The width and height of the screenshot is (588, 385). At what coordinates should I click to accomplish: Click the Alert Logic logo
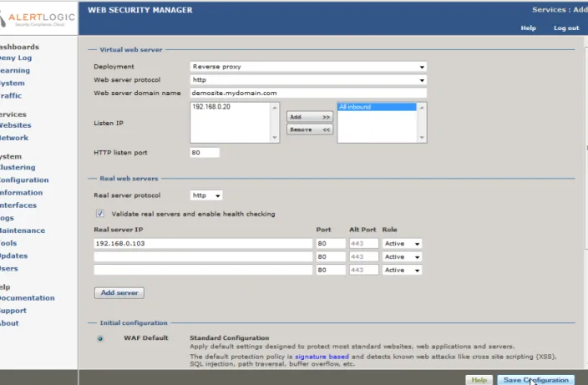tap(38, 18)
